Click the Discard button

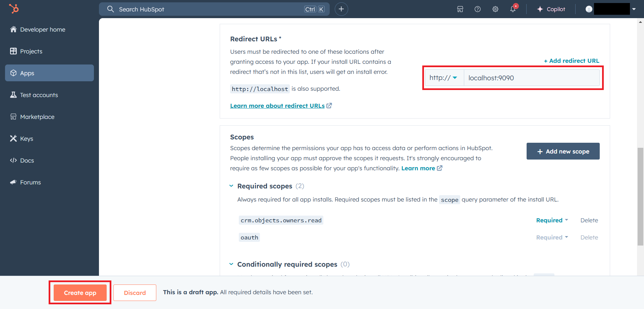(x=135, y=293)
